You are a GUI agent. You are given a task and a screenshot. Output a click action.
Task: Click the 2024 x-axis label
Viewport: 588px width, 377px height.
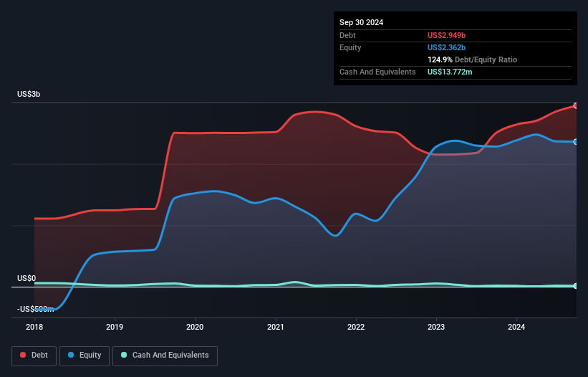[x=516, y=327]
